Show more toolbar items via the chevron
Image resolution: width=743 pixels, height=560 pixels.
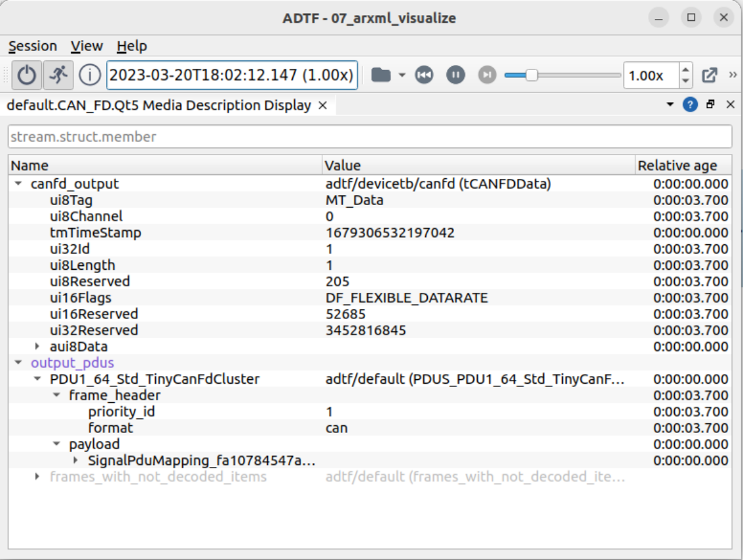click(733, 75)
